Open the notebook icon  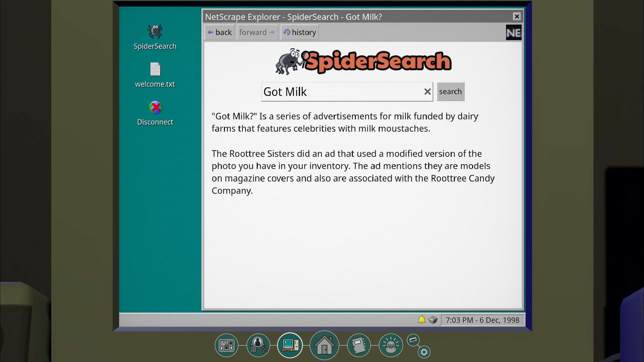pyautogui.click(x=359, y=345)
